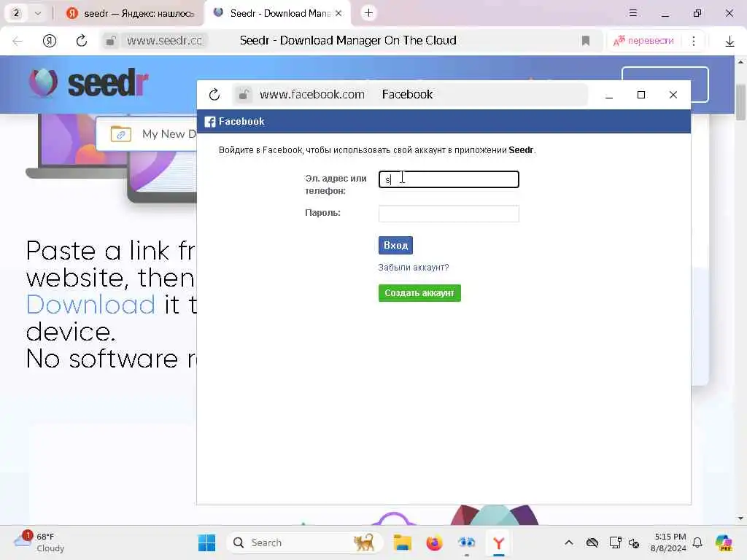The image size is (747, 560).
Task: Click the www.seedr.cc address bar
Action: tap(164, 41)
